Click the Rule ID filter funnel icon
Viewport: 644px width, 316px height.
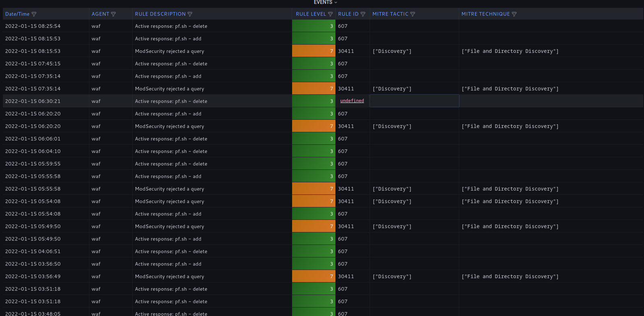click(363, 14)
